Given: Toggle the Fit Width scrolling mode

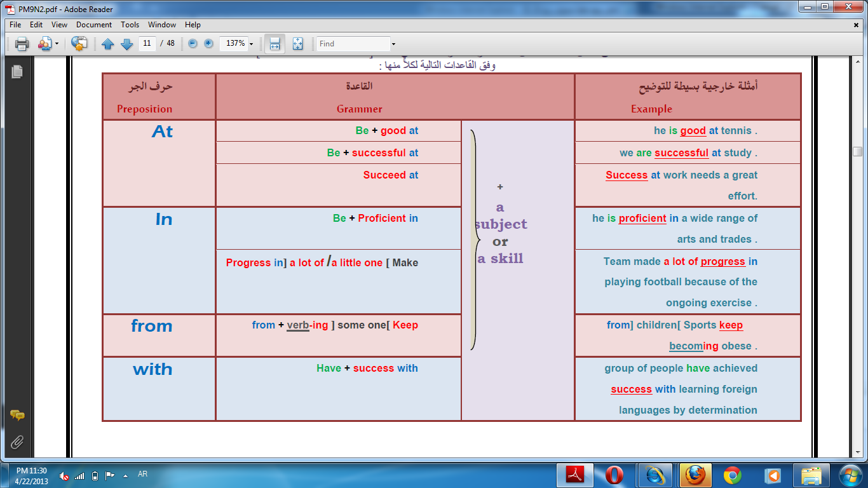Looking at the screenshot, I should tap(275, 43).
